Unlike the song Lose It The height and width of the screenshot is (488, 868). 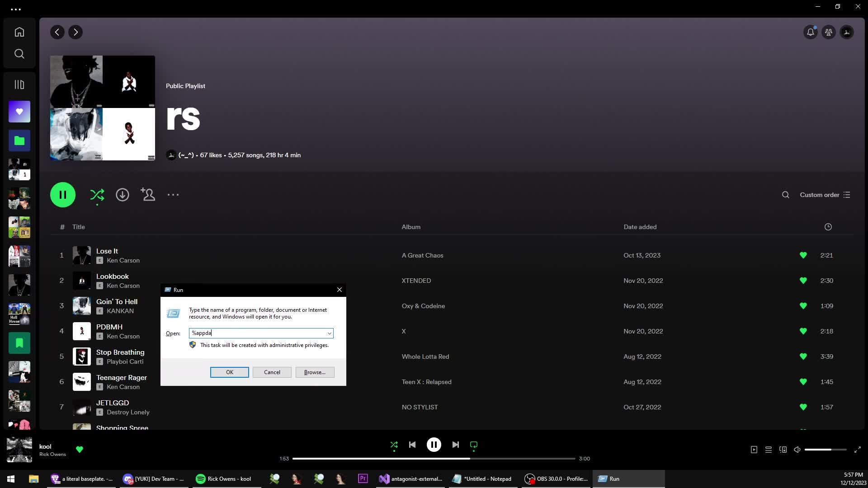click(x=803, y=255)
